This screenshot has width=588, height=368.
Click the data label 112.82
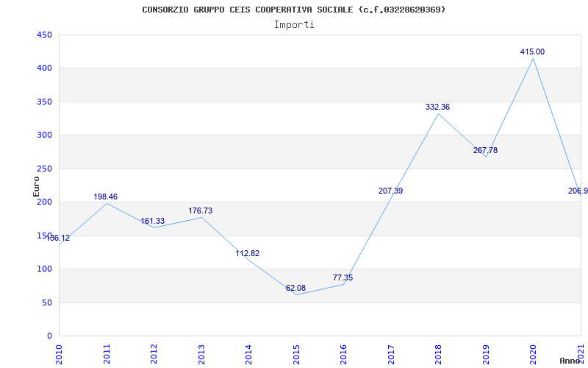[248, 253]
